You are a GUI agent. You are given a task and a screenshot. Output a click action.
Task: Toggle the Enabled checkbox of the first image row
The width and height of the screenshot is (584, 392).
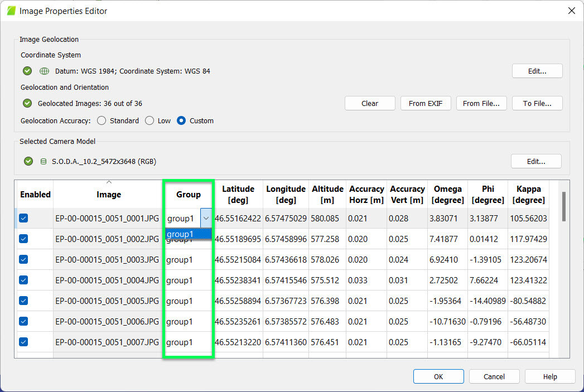point(23,219)
